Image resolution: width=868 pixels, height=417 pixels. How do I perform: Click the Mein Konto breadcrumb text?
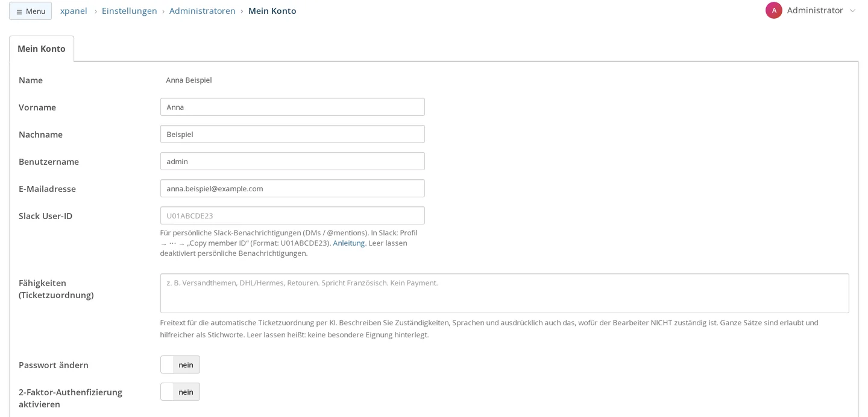pyautogui.click(x=272, y=11)
